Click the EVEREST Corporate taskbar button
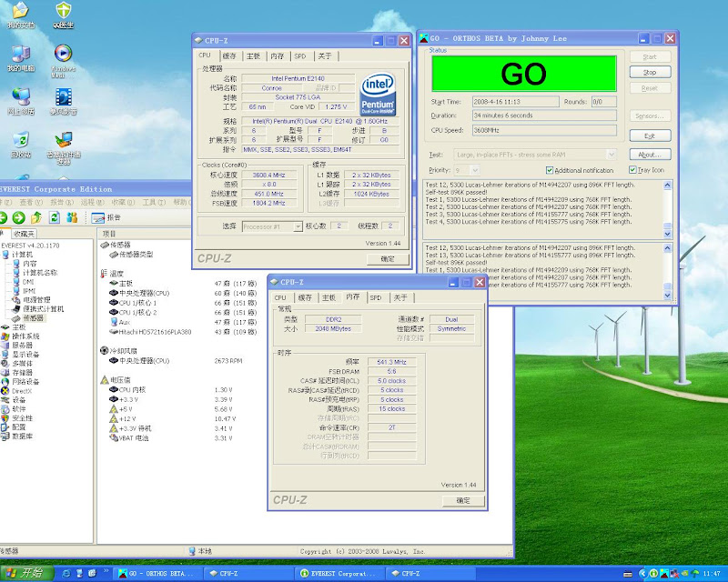The width and height of the screenshot is (728, 582). pos(341,574)
